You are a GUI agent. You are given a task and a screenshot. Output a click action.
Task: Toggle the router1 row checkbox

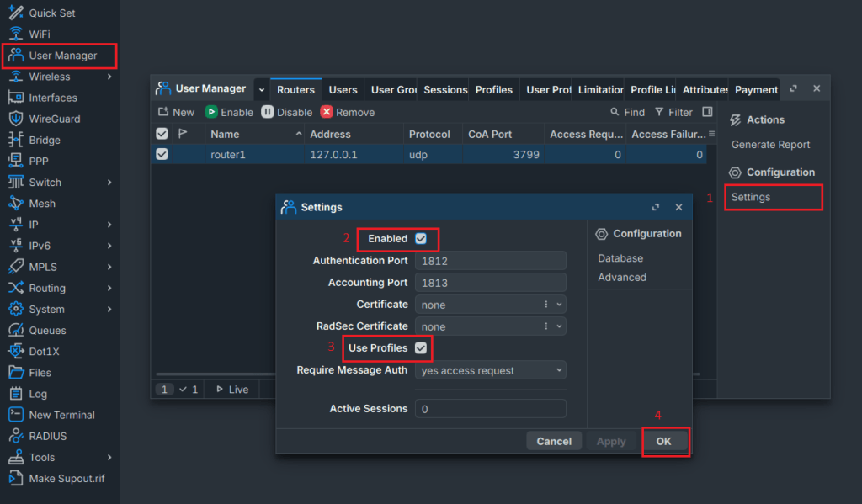[x=162, y=155]
